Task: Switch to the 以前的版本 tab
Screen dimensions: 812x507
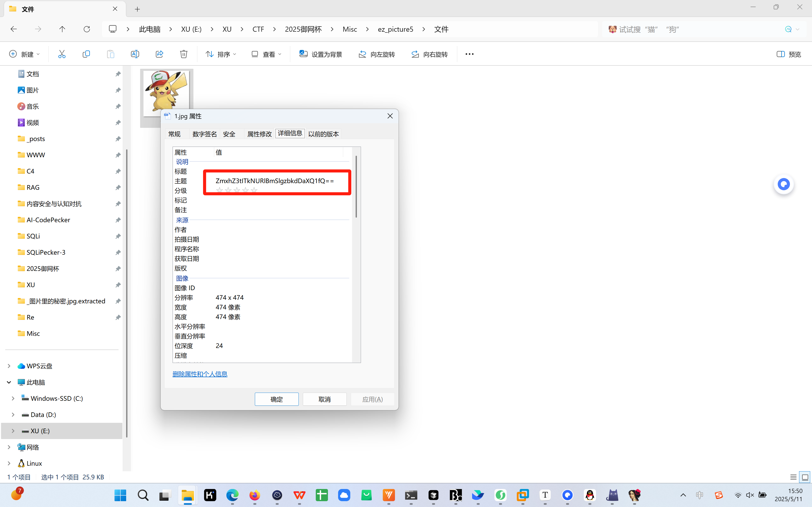Action: click(323, 134)
